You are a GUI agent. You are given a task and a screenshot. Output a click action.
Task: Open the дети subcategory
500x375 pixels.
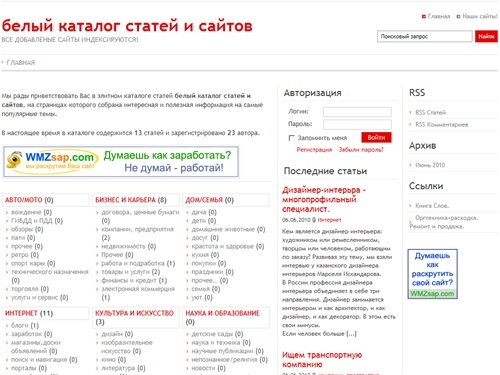tap(198, 221)
